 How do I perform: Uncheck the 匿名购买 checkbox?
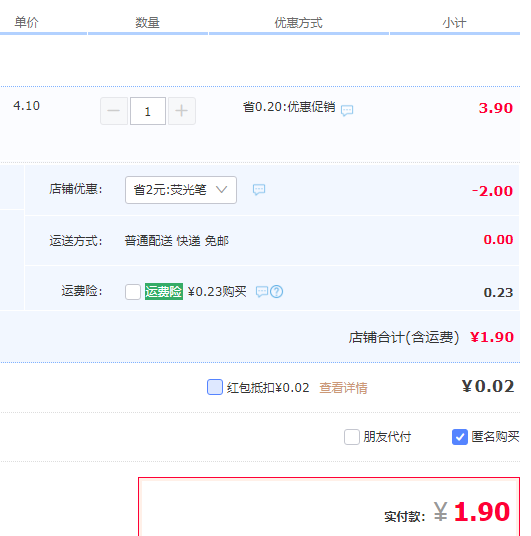(460, 437)
